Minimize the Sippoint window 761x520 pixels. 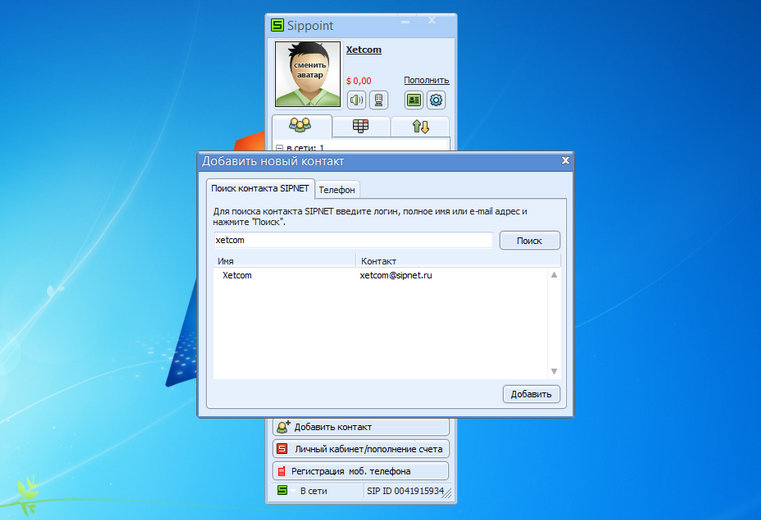tap(406, 22)
